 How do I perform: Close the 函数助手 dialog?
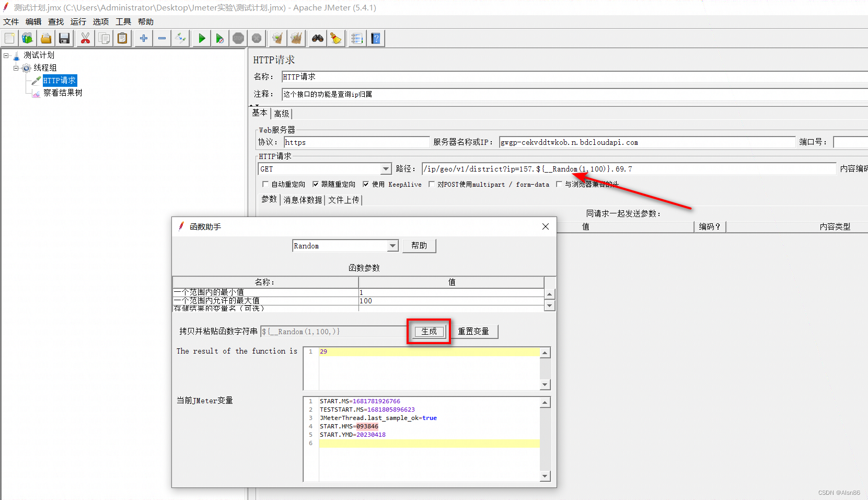tap(546, 226)
